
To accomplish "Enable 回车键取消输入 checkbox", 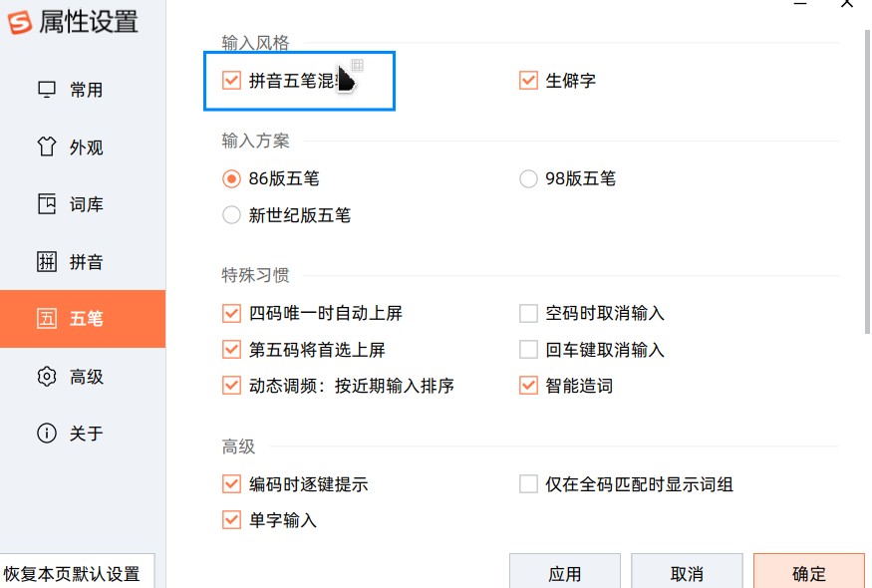I will point(529,350).
